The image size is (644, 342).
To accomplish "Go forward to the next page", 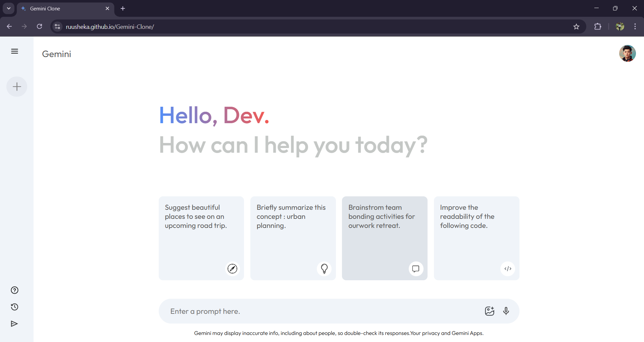I will pyautogui.click(x=24, y=27).
